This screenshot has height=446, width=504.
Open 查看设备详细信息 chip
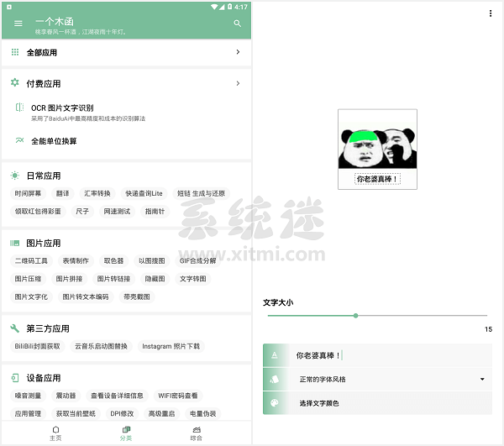[117, 396]
